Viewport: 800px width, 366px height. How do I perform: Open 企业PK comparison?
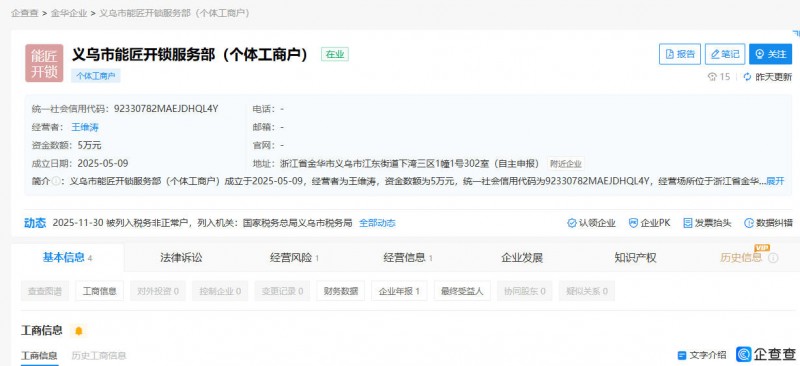point(649,223)
